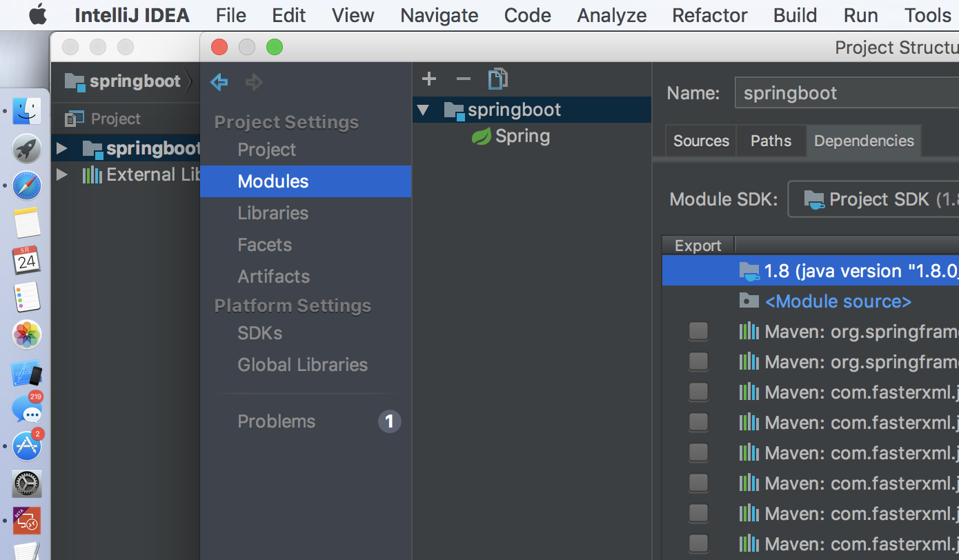Open Notes from the dock
The height and width of the screenshot is (560, 959).
click(x=27, y=223)
